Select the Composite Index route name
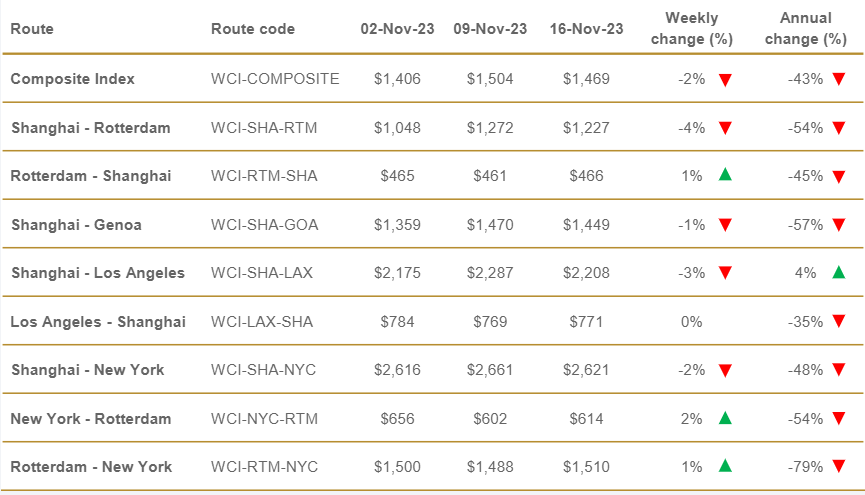This screenshot has height=495, width=865. pyautogui.click(x=73, y=79)
